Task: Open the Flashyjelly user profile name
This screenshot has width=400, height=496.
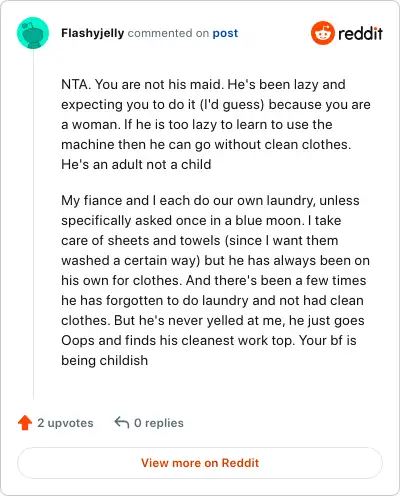Action: (x=93, y=33)
